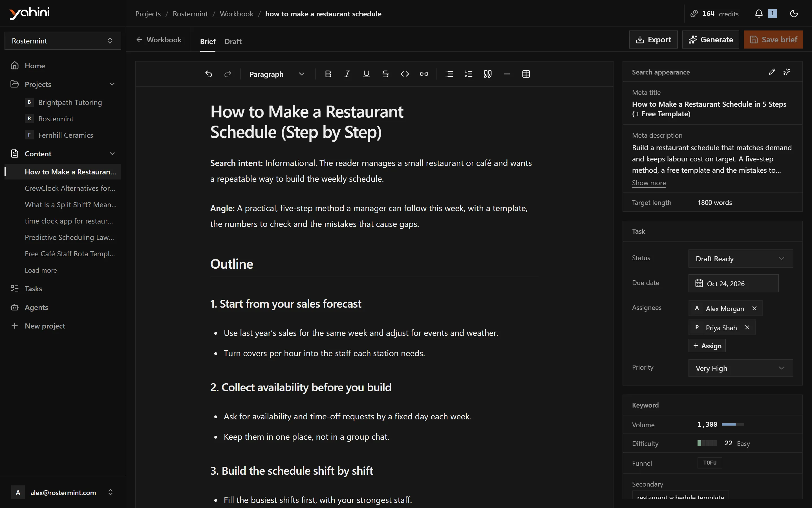The height and width of the screenshot is (508, 812).
Task: Generate search appearance with sparkle icon
Action: [787, 72]
